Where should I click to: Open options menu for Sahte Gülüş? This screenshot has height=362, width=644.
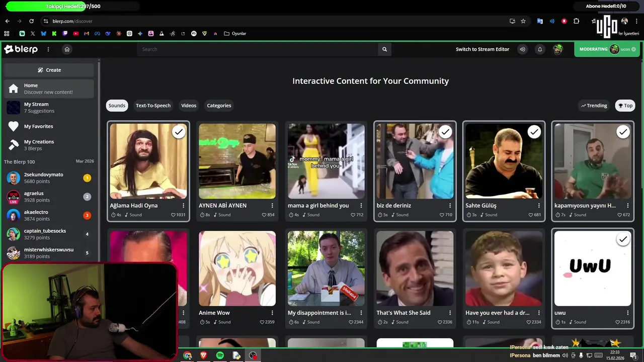[539, 206]
